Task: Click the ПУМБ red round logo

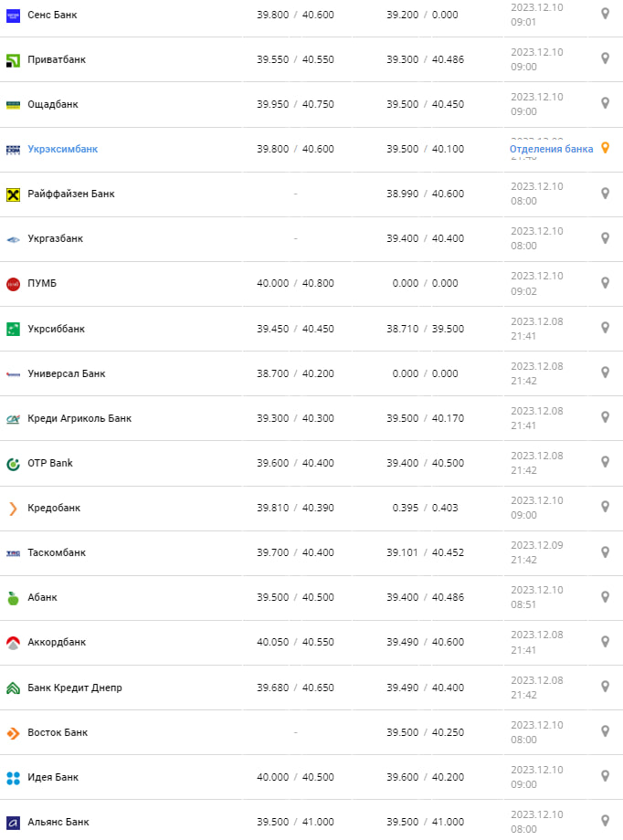Action: [13, 284]
